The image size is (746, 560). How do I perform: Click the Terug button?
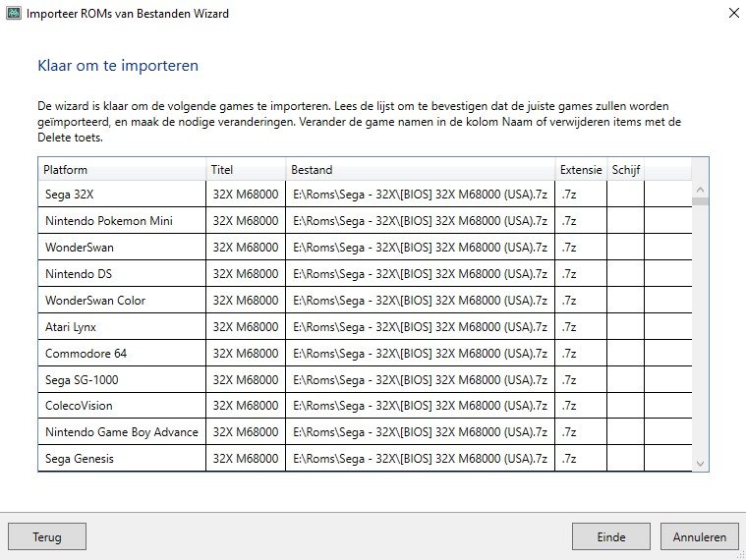47,536
